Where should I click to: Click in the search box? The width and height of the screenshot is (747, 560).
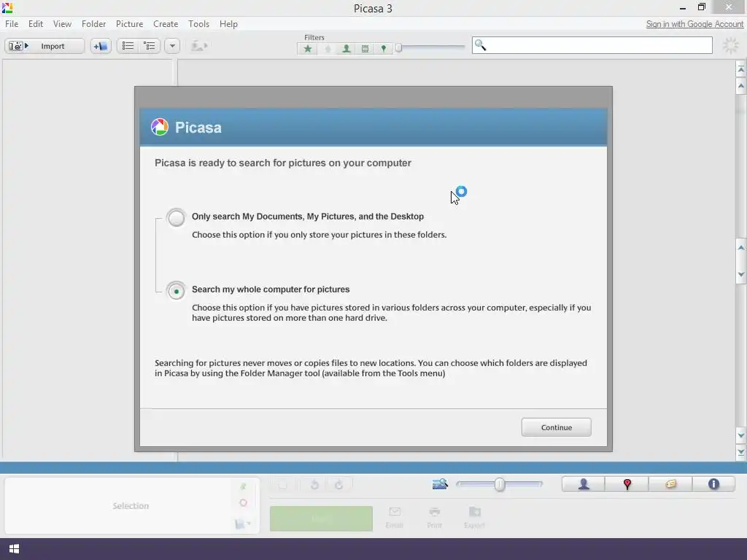click(x=592, y=45)
